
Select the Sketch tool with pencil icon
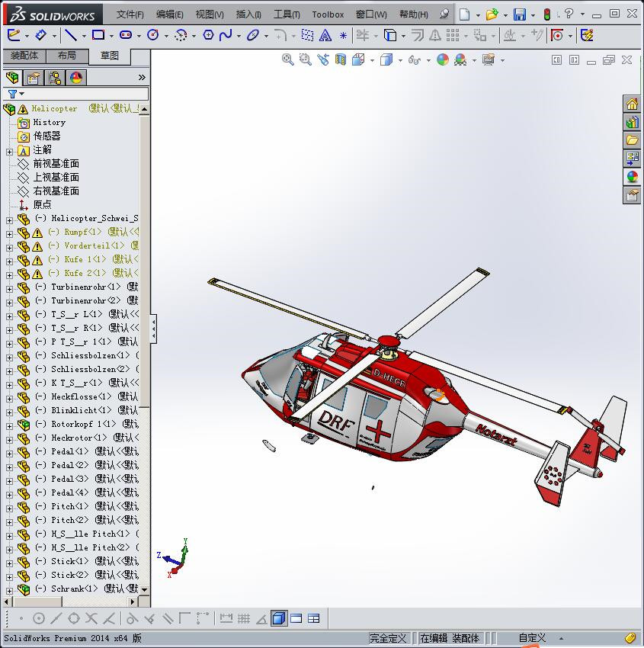[x=14, y=36]
